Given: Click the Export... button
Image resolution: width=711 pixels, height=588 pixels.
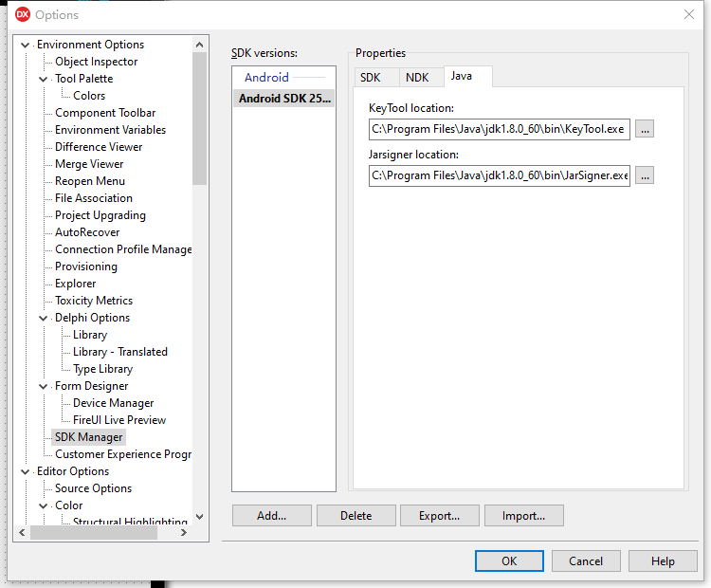Looking at the screenshot, I should pos(439,515).
